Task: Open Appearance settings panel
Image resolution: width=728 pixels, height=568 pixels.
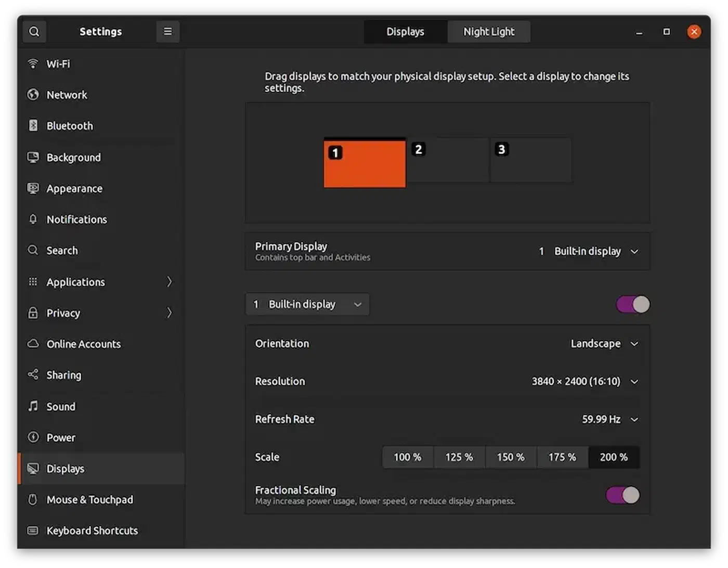Action: (101, 188)
